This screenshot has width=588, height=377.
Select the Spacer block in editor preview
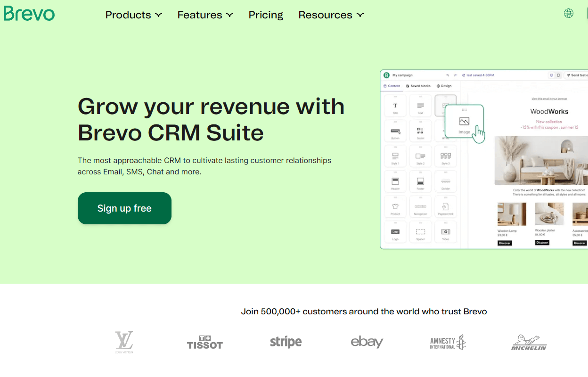coord(420,232)
